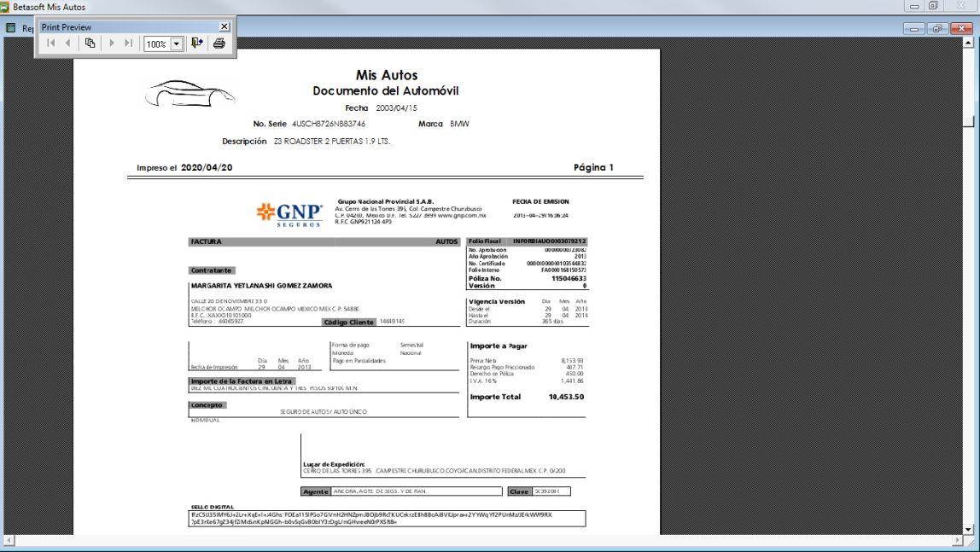Open the Go to Page tool

90,44
